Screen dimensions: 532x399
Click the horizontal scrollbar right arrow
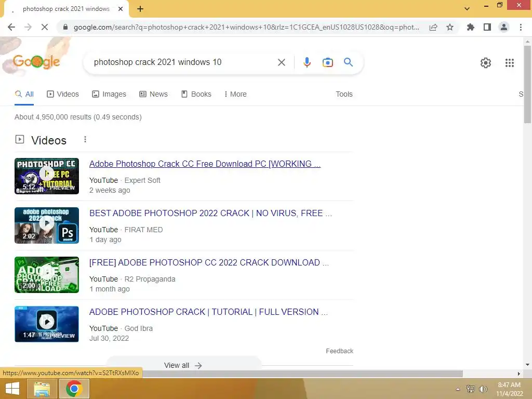coord(519,374)
